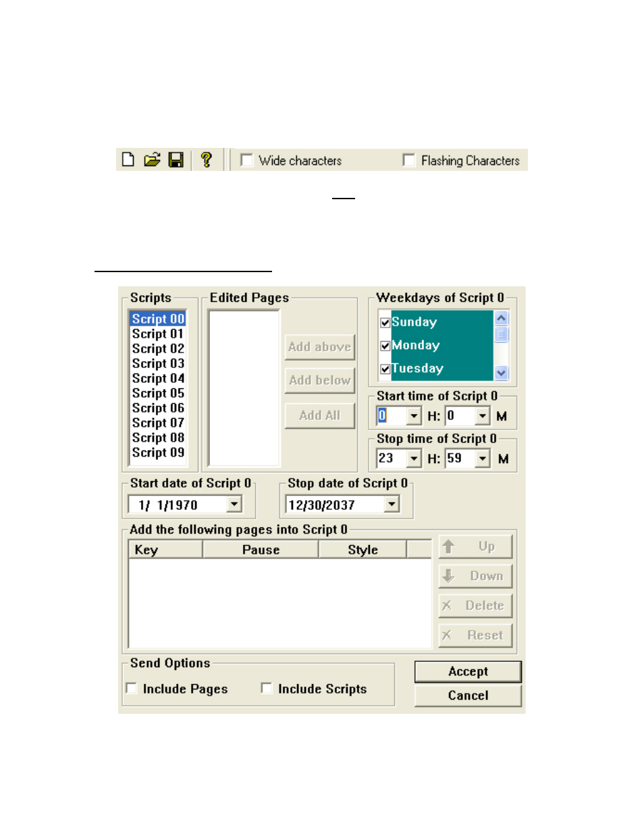644x834 pixels.
Task: Click the Open folder icon
Action: (152, 160)
